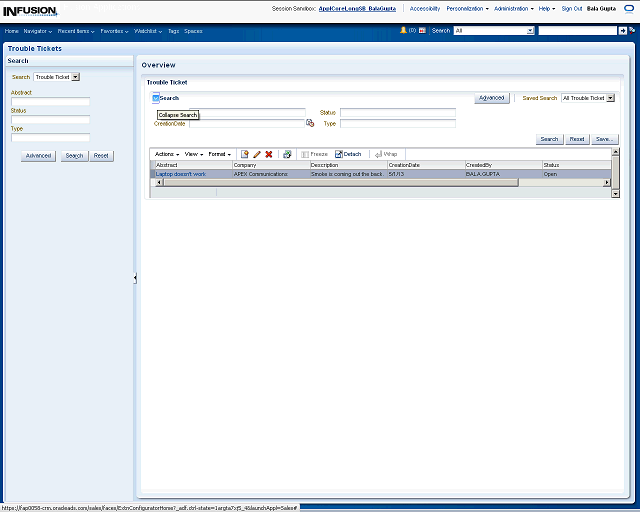
Task: Click the horizontal scrollbar of the ticket table
Action: tap(340, 183)
